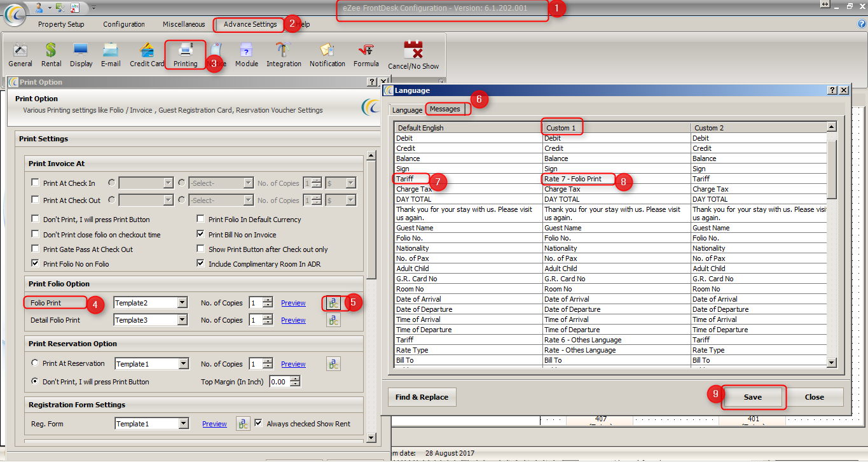Toggle Don't Print, I will press Print Button checkbox
868x462 pixels.
coord(36,220)
